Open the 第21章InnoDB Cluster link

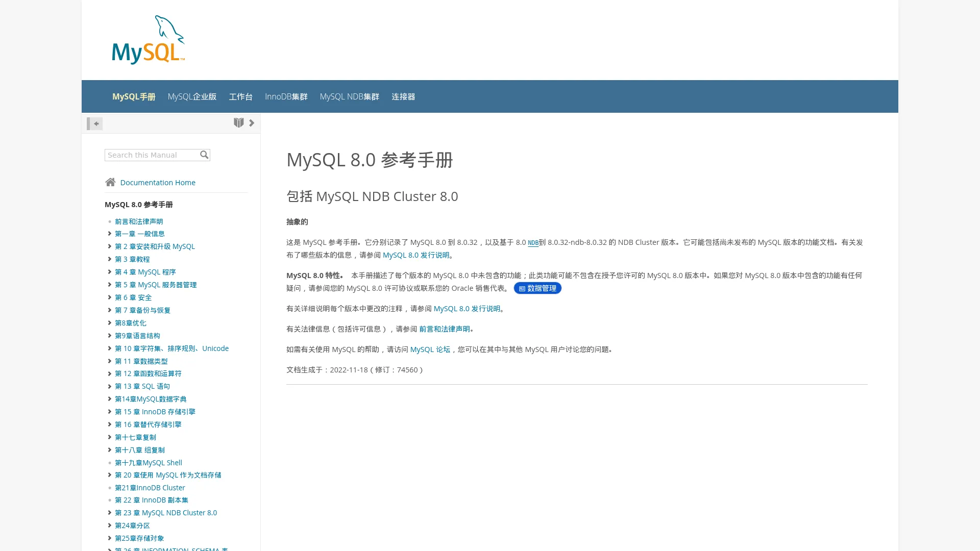coord(150,488)
